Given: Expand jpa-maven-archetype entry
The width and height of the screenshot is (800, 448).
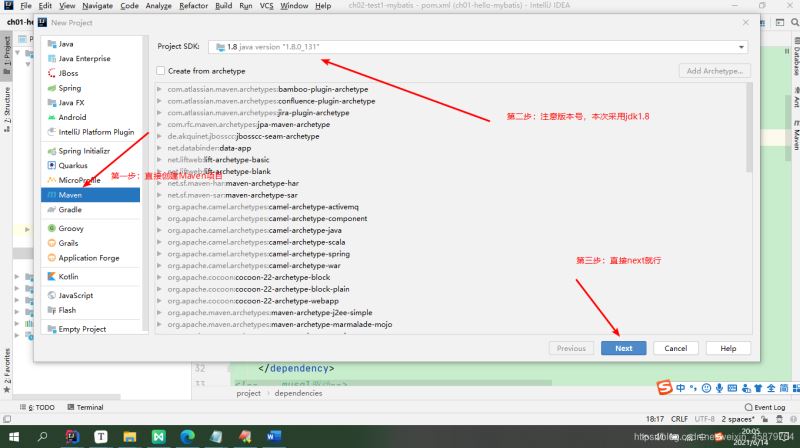Looking at the screenshot, I should click(159, 125).
